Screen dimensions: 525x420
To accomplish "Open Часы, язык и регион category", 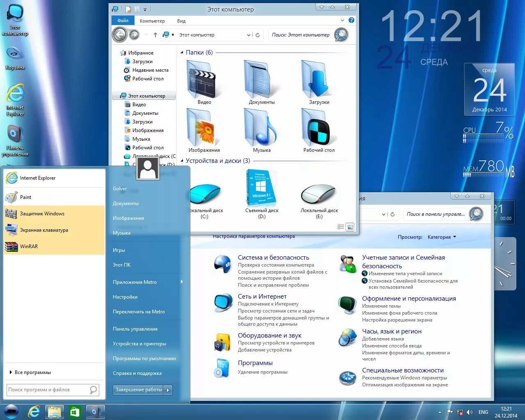I will tap(392, 331).
